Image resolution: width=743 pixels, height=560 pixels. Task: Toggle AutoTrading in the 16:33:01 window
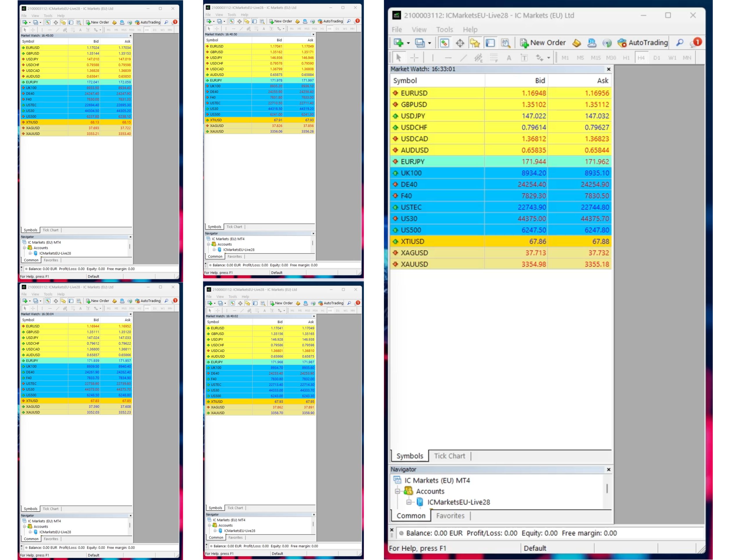coord(643,43)
